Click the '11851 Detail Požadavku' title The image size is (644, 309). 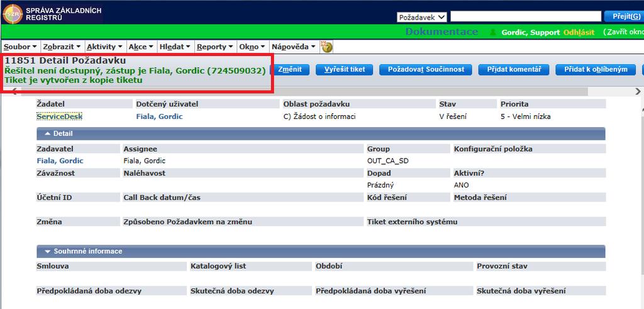click(x=65, y=61)
